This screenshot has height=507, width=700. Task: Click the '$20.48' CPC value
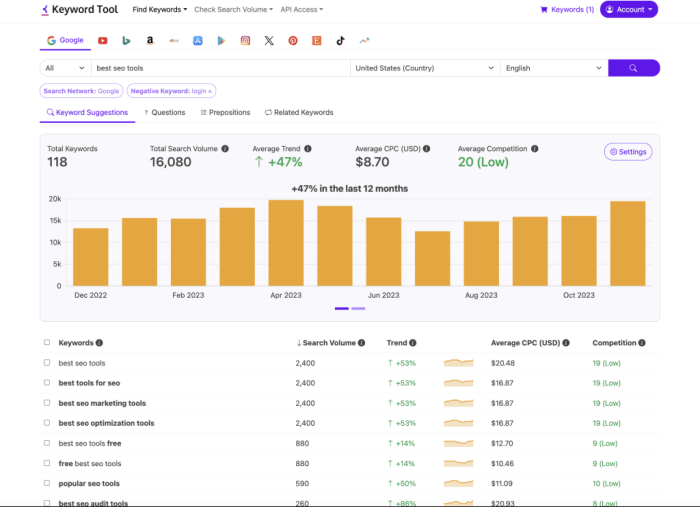(x=503, y=363)
